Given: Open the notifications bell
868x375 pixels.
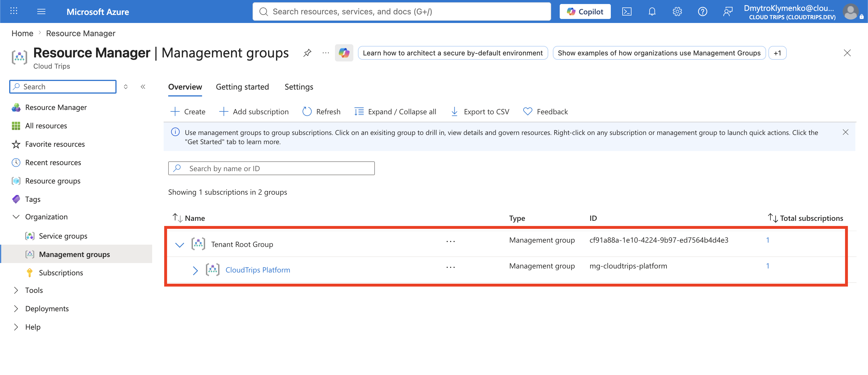Looking at the screenshot, I should click(652, 12).
